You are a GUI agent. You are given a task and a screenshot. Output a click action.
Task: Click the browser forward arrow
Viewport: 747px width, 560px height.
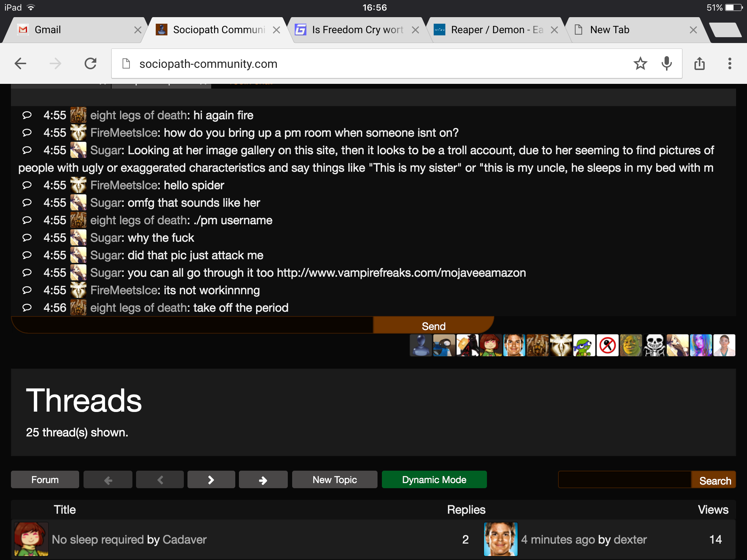click(55, 64)
